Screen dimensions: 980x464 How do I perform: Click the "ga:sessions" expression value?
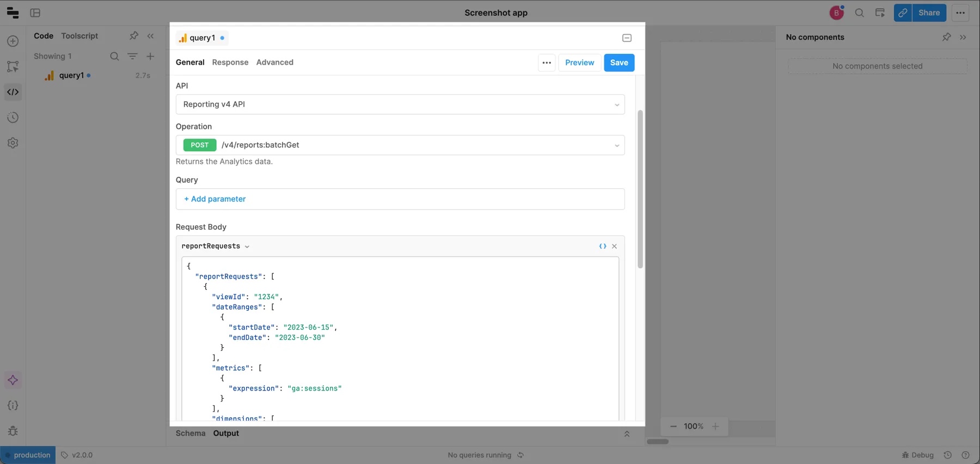315,388
